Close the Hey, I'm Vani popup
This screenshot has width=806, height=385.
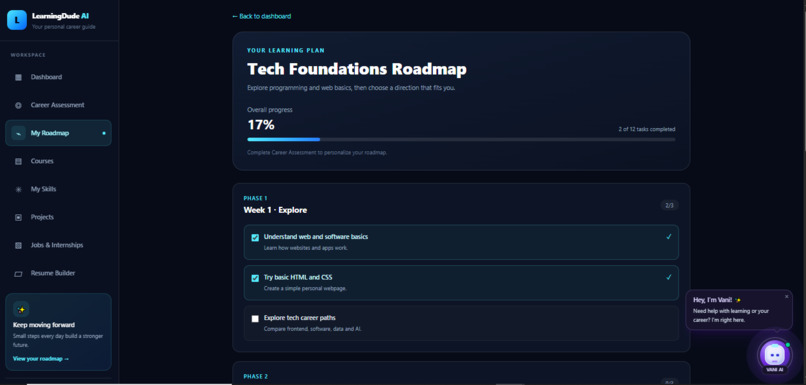786,297
